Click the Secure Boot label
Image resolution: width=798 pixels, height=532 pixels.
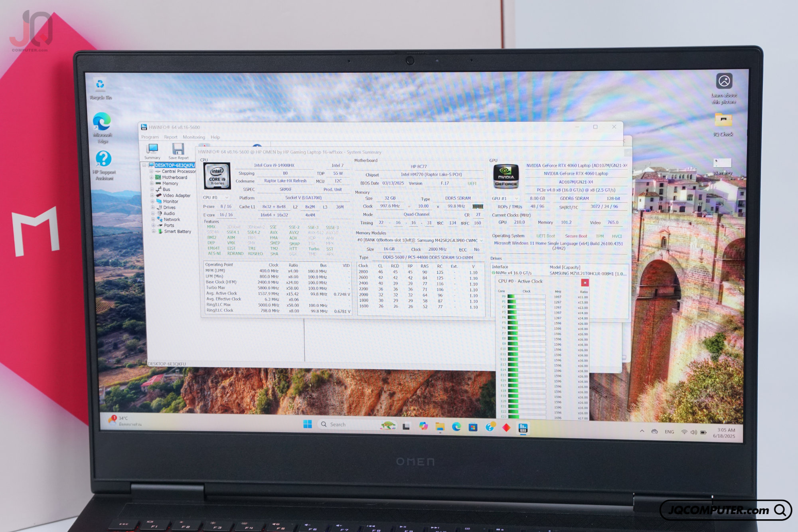pos(576,236)
